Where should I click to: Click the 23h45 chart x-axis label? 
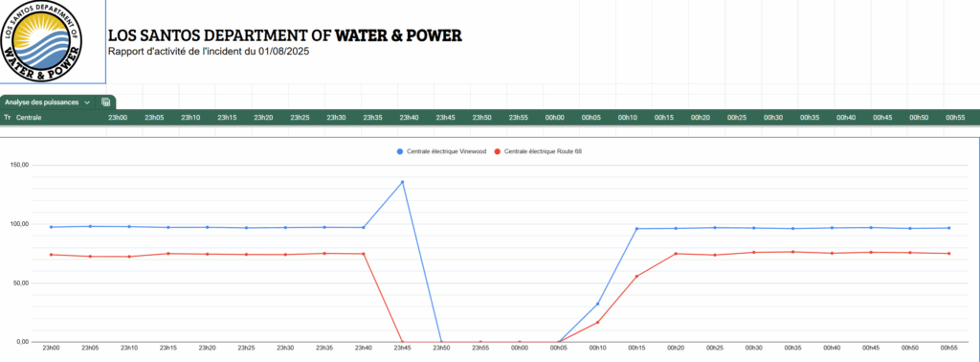(403, 347)
